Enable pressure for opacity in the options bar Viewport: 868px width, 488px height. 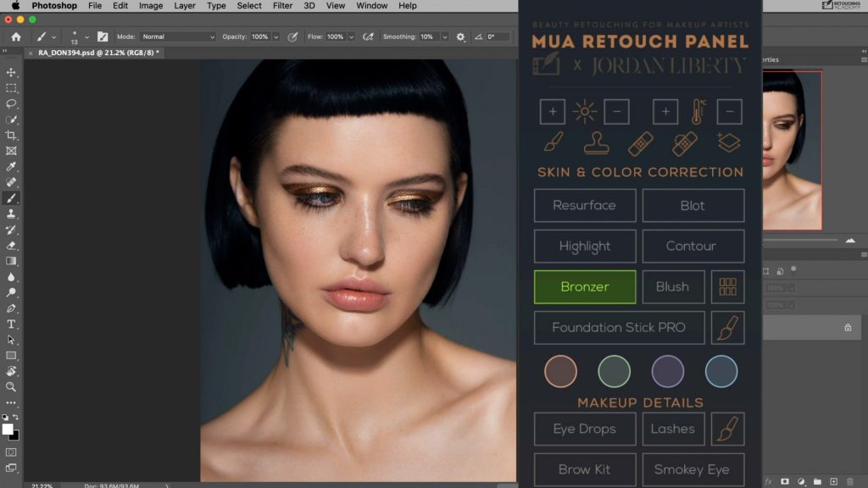[293, 36]
